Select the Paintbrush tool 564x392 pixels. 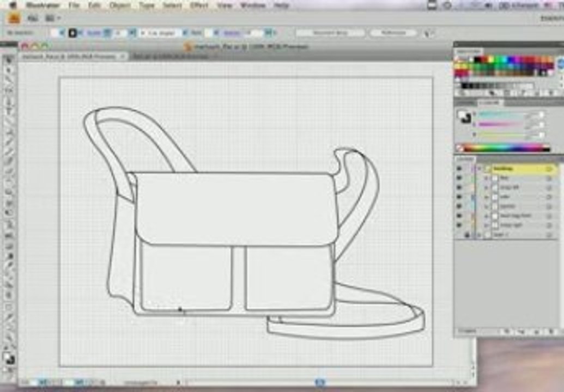click(x=9, y=142)
